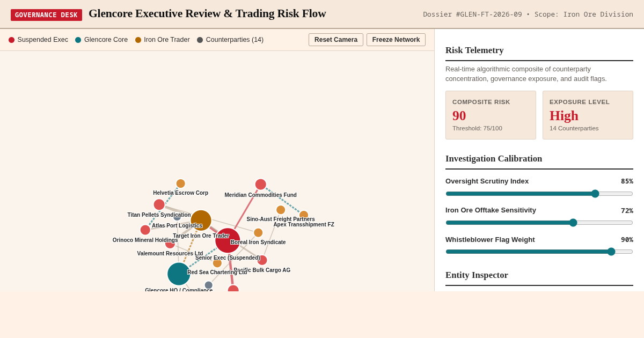This screenshot has width=644, height=338.
Task: Adjust the Iron Ore Offtake Sensitivity slider
Action: tap(539, 223)
